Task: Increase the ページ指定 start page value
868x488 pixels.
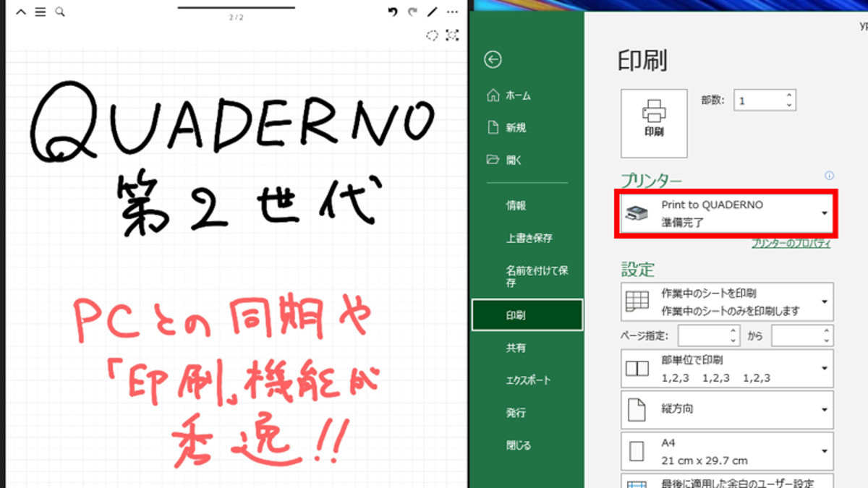Action: click(734, 331)
